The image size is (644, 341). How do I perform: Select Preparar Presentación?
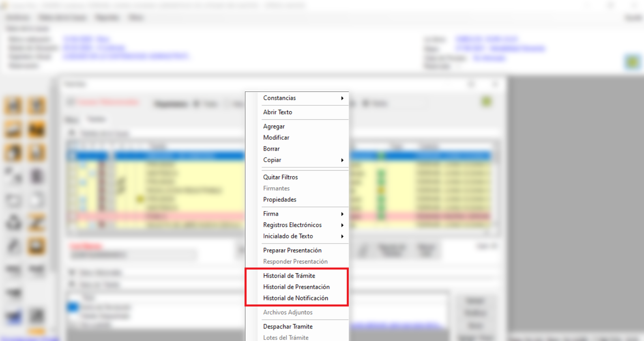[292, 250]
